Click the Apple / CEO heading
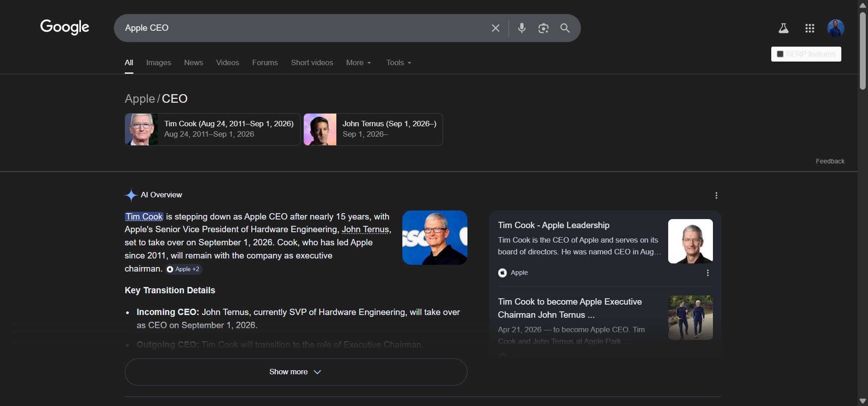Image resolution: width=868 pixels, height=406 pixels. coord(156,99)
